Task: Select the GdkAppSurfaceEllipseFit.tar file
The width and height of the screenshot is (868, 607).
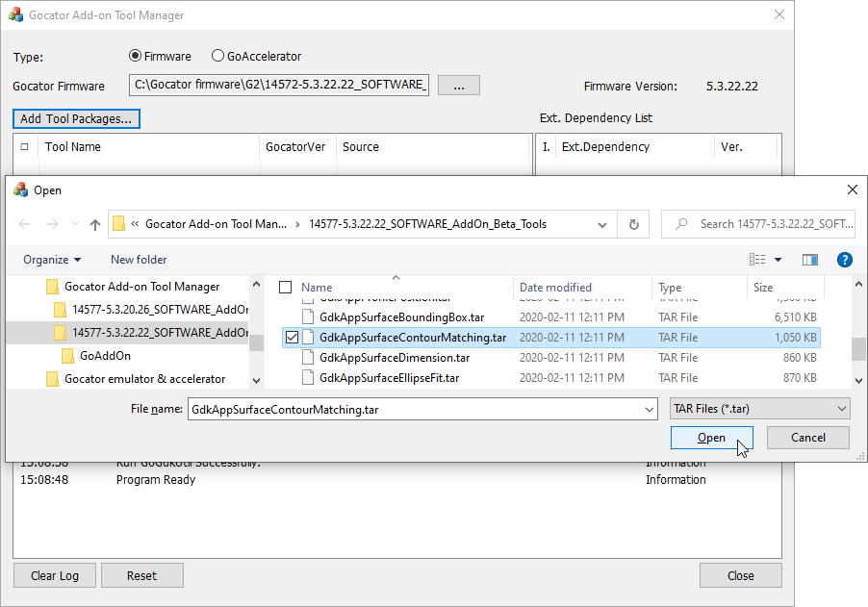Action: coord(389,378)
